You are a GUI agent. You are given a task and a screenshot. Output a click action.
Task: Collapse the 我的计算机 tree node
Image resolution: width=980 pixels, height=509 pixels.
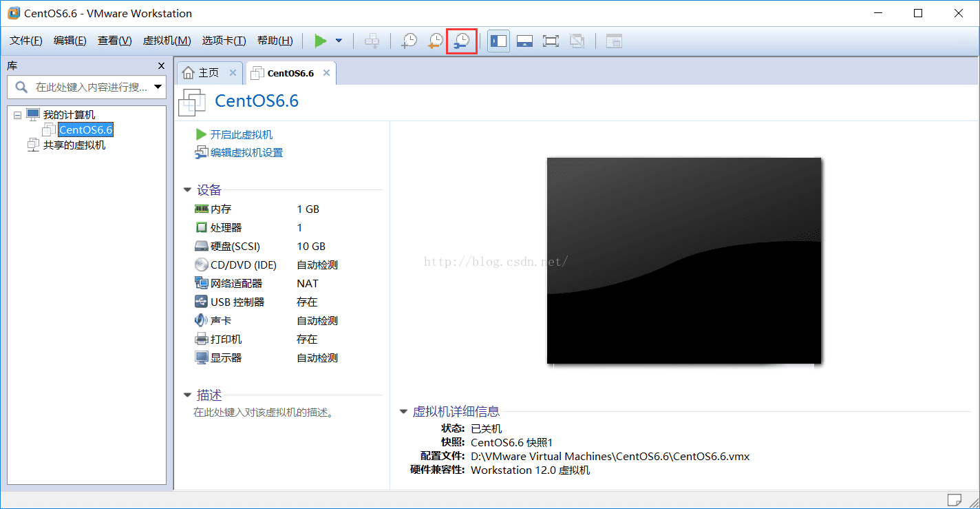pos(17,115)
